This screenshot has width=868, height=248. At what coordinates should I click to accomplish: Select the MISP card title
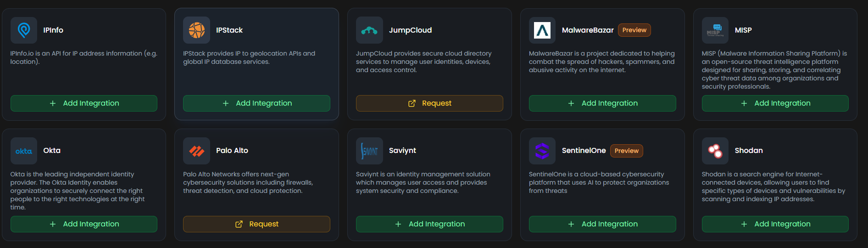pyautogui.click(x=743, y=30)
